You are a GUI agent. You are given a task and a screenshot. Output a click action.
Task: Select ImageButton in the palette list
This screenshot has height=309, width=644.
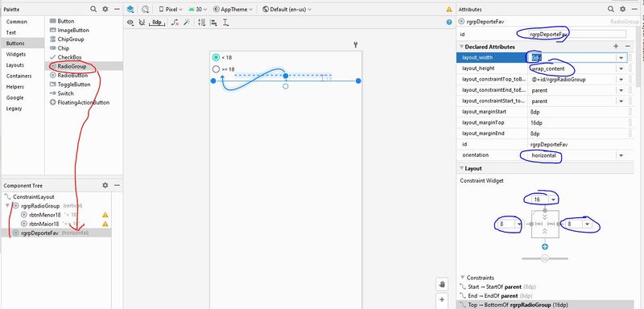click(73, 30)
